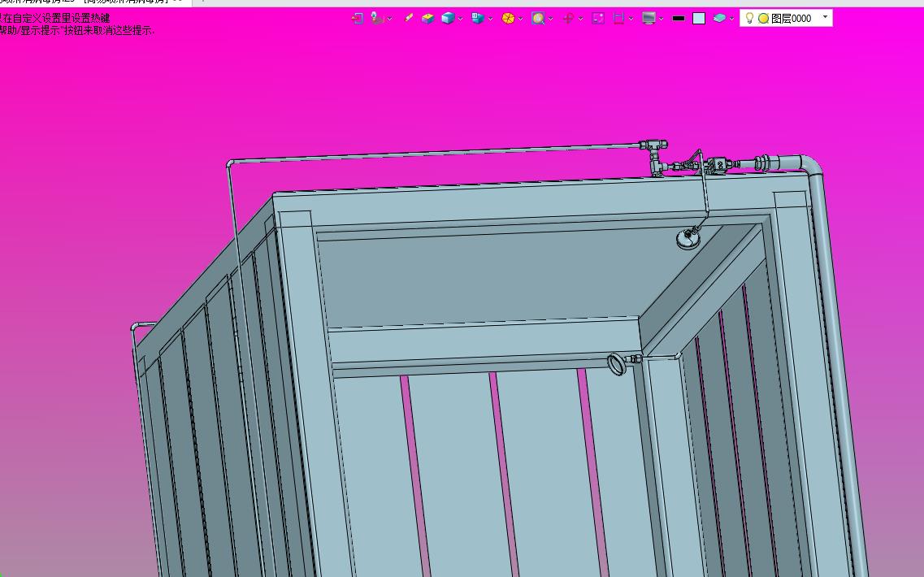Click the red rotate target icon
This screenshot has width=924, height=577.
pos(568,18)
